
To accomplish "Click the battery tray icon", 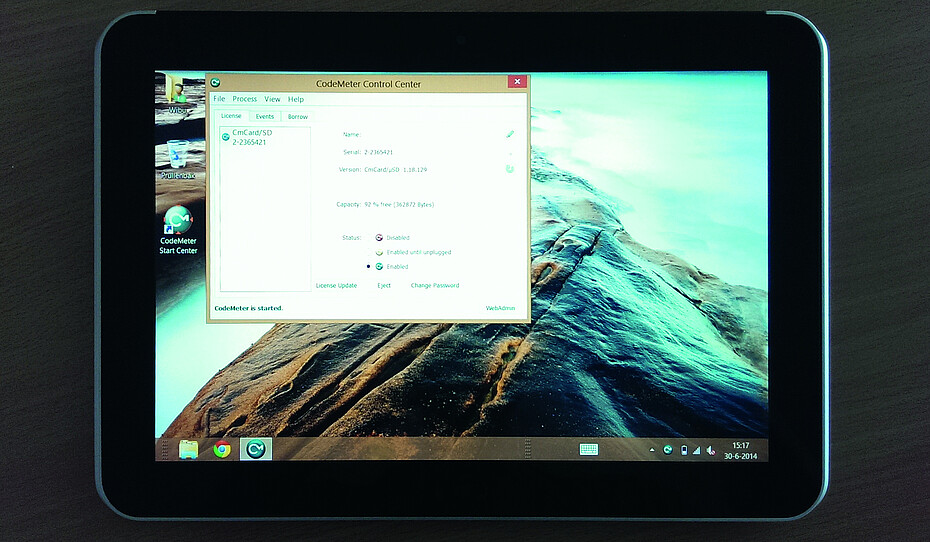I will pyautogui.click(x=684, y=451).
